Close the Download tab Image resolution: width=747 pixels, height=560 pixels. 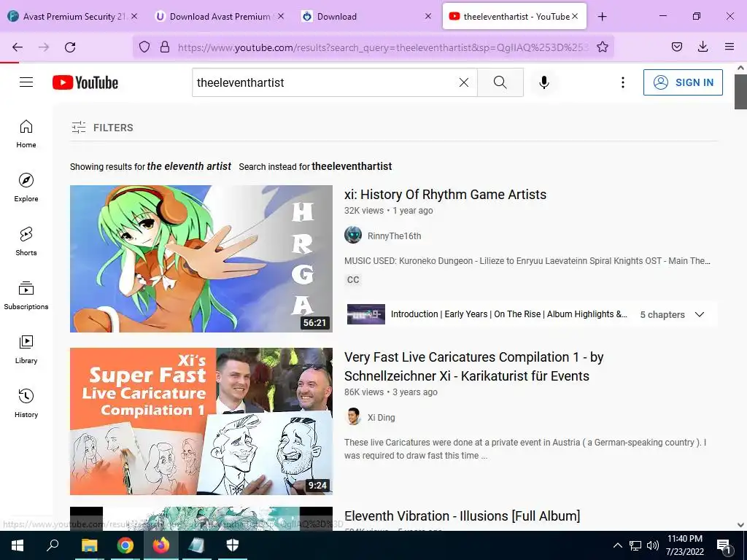427,16
